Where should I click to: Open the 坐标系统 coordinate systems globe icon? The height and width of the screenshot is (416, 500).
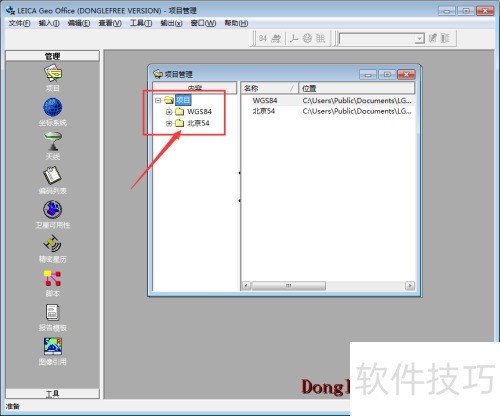tap(53, 107)
